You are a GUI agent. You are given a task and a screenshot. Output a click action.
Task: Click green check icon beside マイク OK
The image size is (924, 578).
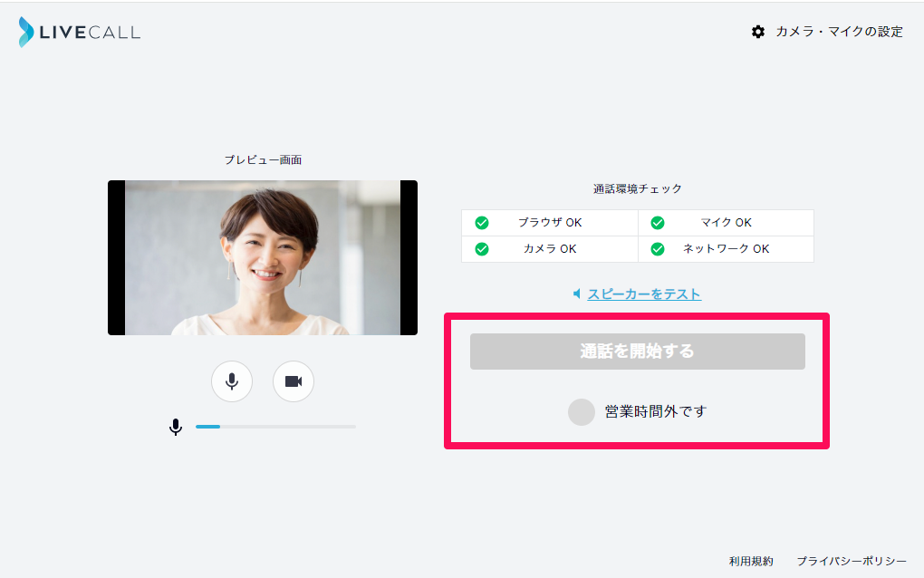[658, 223]
